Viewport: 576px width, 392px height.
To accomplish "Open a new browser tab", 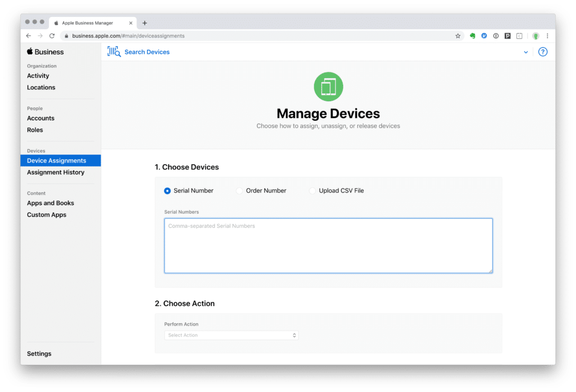I will pos(145,23).
